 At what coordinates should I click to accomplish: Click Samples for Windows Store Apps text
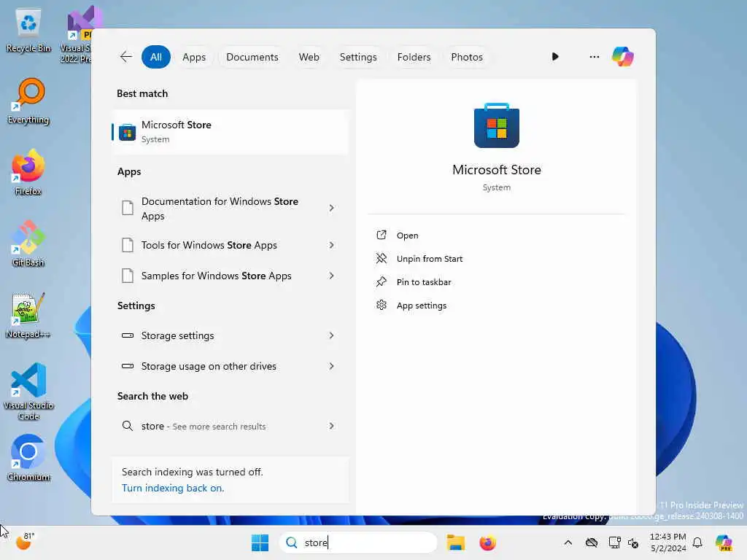[x=216, y=276]
